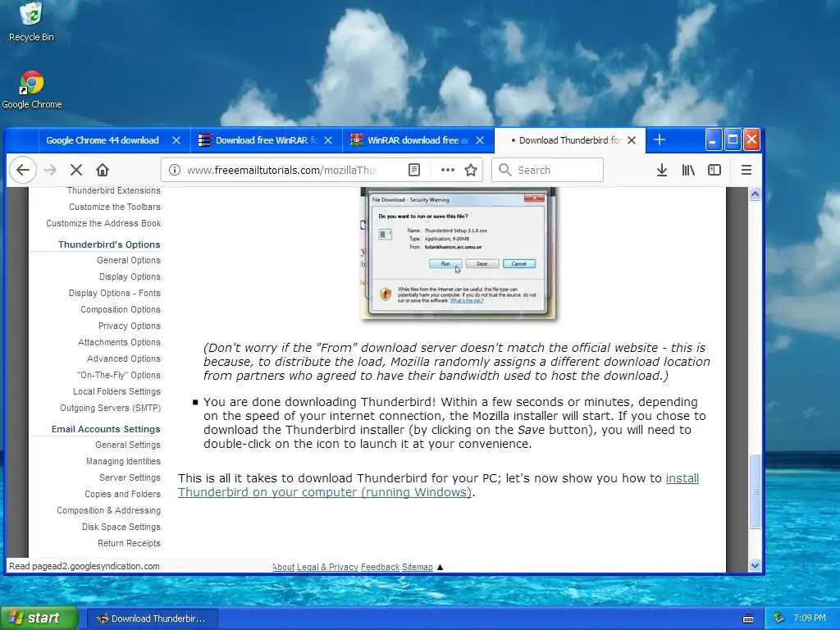Close the Download Thunderbird tab
This screenshot has width=840, height=630.
click(x=632, y=140)
